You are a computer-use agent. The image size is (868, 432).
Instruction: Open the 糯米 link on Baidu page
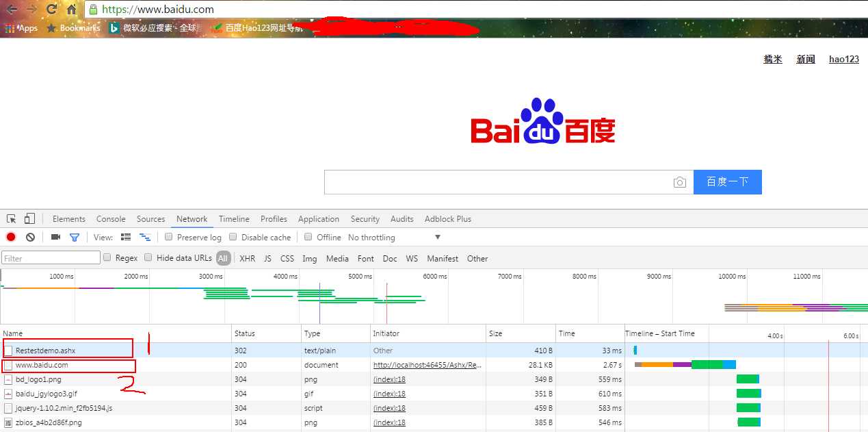pos(773,60)
